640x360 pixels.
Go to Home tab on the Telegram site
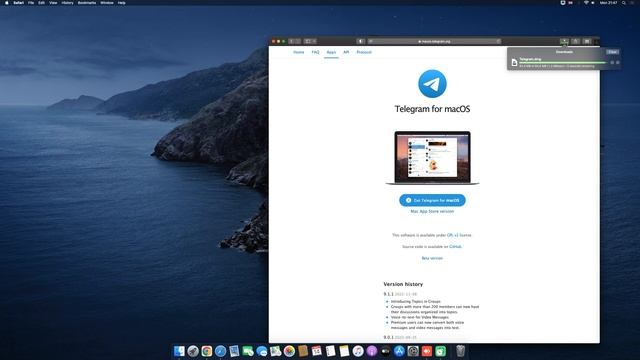pyautogui.click(x=299, y=52)
